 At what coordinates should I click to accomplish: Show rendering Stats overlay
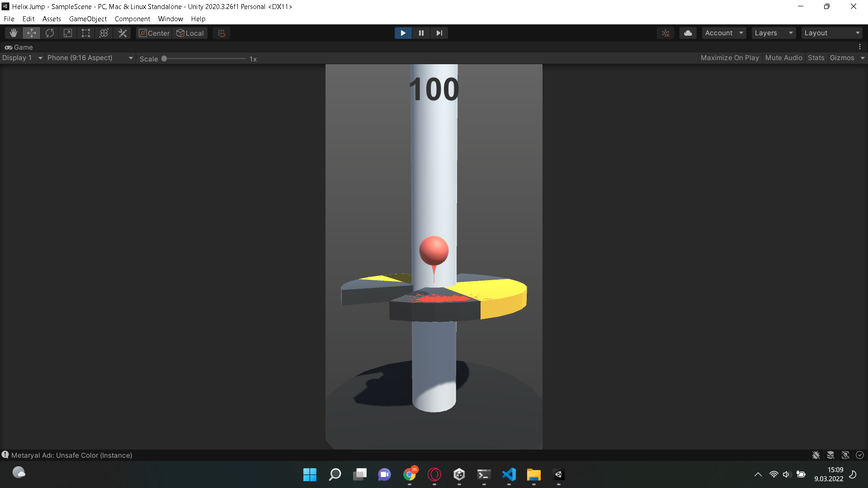click(x=816, y=58)
